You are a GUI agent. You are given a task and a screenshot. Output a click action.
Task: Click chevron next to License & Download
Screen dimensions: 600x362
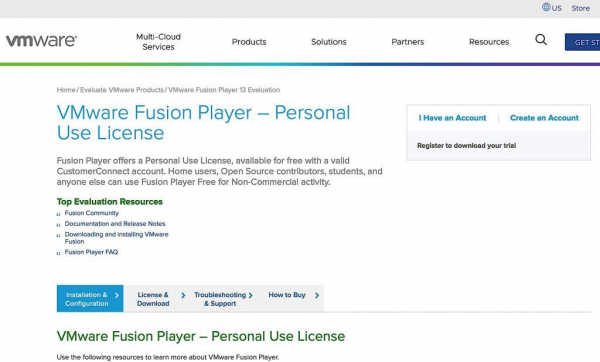coord(183,295)
